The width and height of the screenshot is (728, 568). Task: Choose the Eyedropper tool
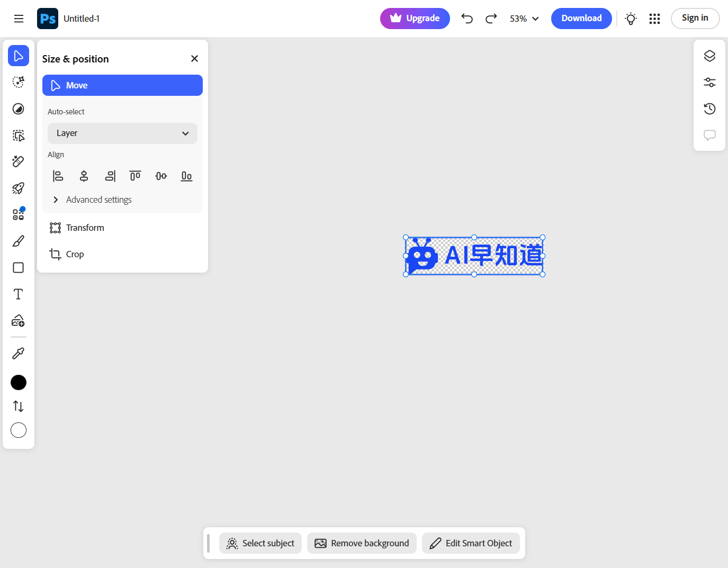tap(19, 354)
